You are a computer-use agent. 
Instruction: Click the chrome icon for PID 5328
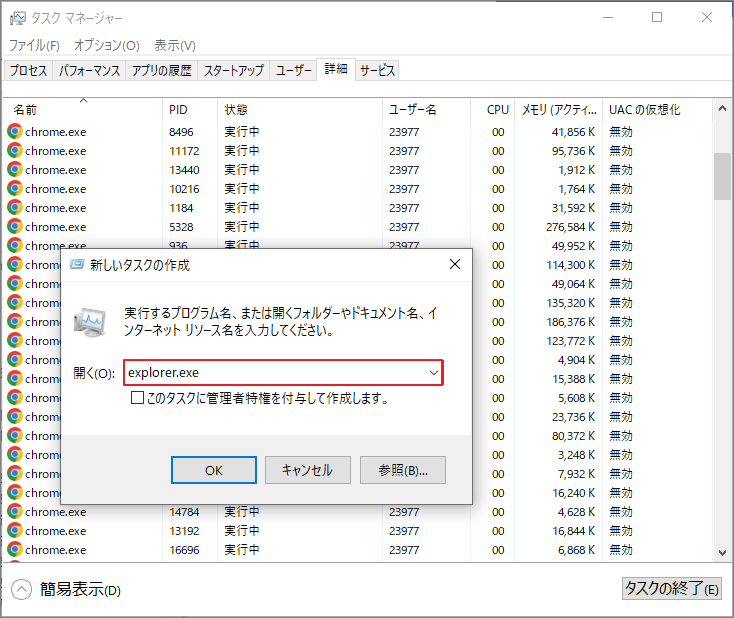tap(15, 227)
